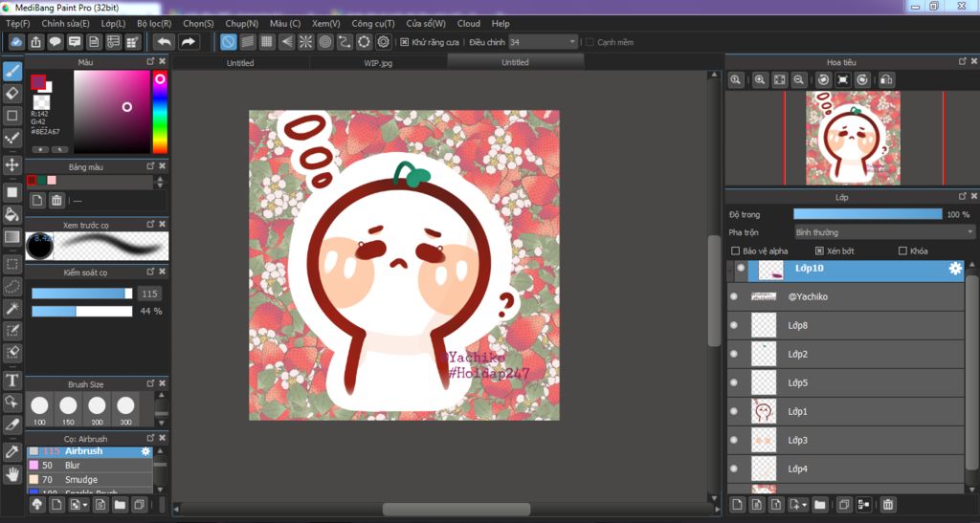Toggle Cạnh mềm checkbox
The height and width of the screenshot is (523, 980).
pos(590,42)
